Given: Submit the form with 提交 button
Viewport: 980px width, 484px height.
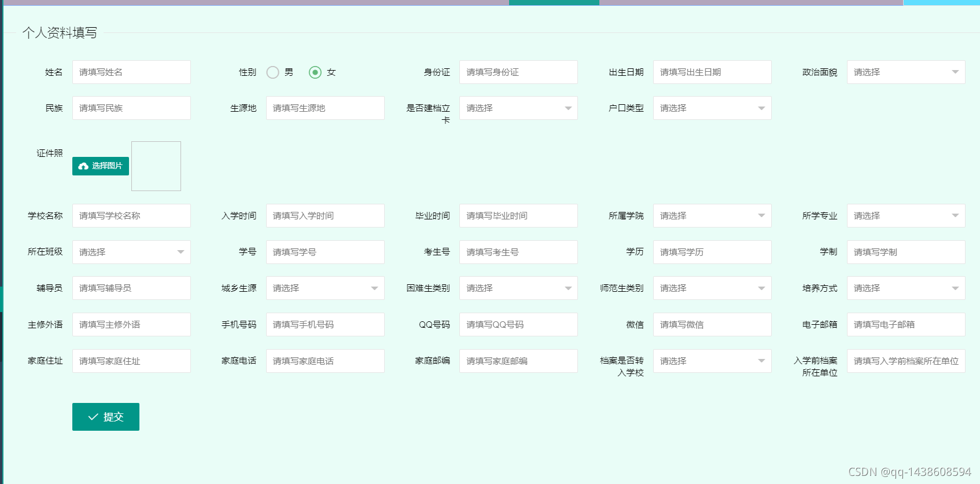Looking at the screenshot, I should (x=106, y=417).
